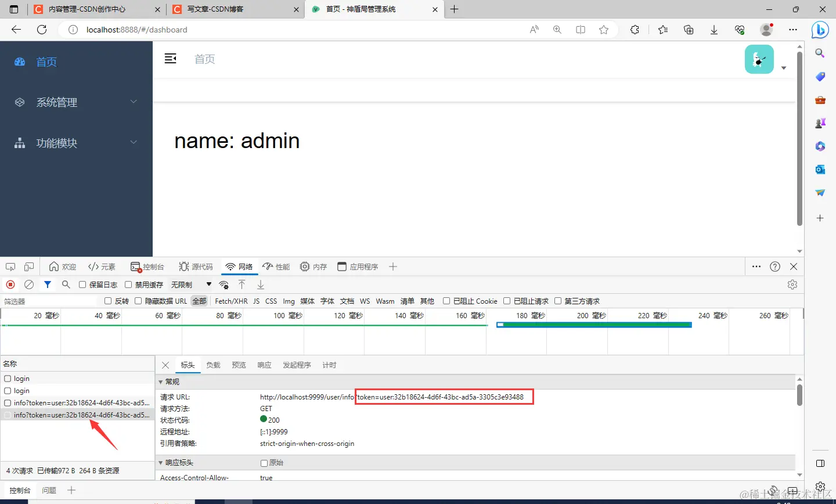Viewport: 836px width, 504px height.
Task: Open network conditions wifi icon
Action: 224,285
